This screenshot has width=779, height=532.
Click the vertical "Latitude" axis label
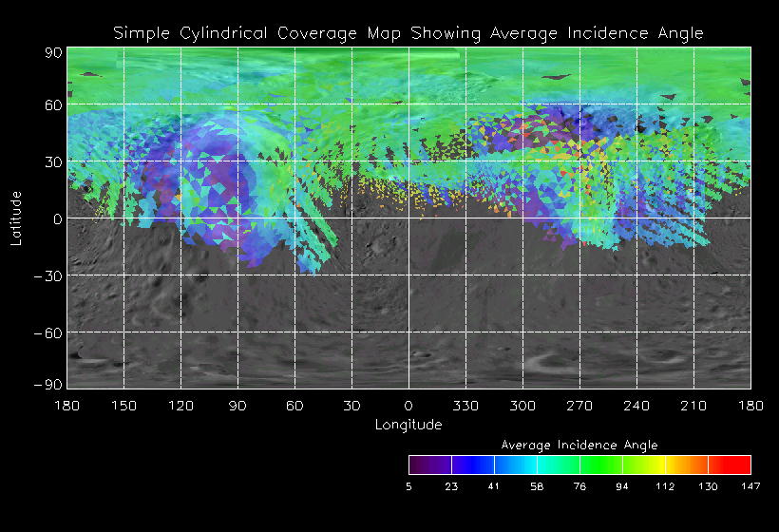click(16, 218)
